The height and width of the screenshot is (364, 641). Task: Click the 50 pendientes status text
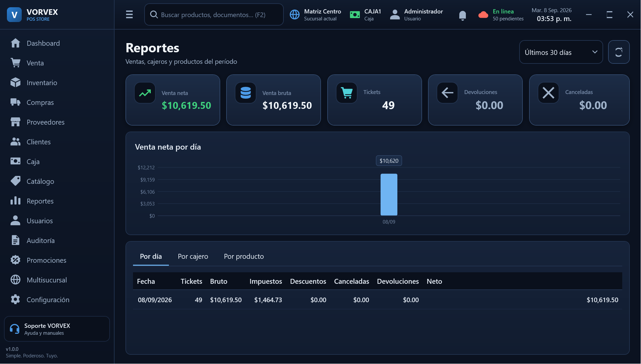(508, 19)
